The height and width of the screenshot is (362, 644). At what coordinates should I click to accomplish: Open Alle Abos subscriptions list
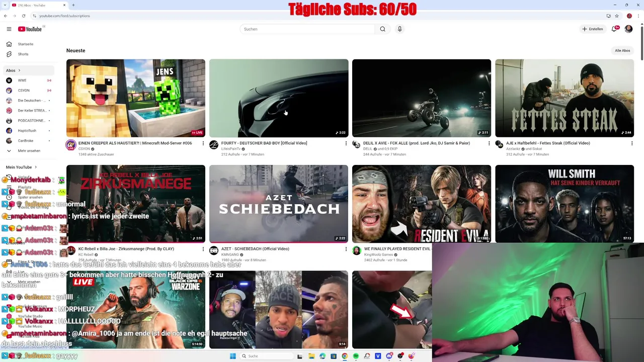pos(622,50)
